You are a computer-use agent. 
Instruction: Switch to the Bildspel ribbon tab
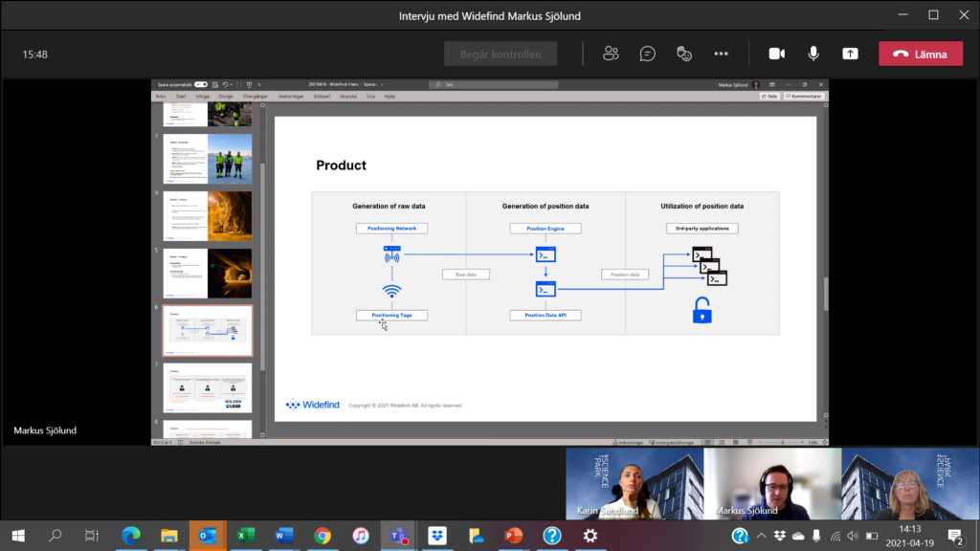tap(322, 97)
